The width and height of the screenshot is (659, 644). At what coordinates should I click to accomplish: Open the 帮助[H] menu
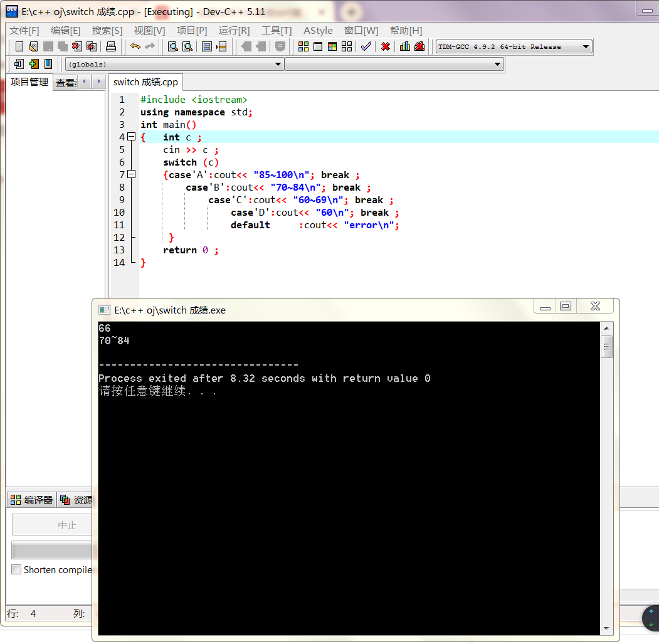(406, 31)
